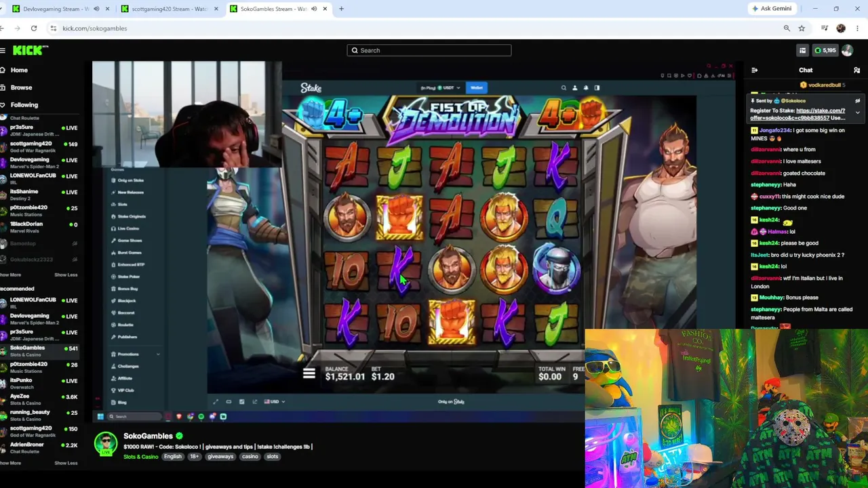This screenshot has width=868, height=488.
Task: Open the Chrome three-dot menu
Action: click(x=857, y=28)
